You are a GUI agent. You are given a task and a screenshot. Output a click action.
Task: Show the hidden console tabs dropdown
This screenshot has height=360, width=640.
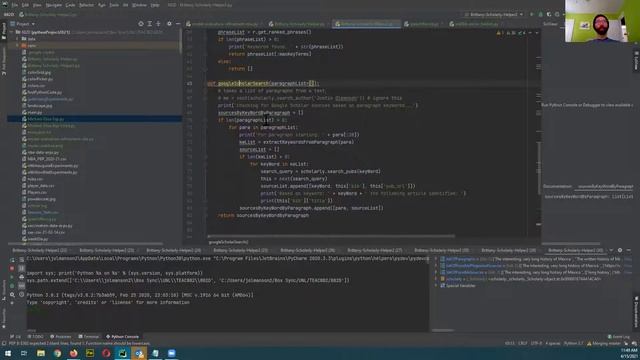[x=611, y=250]
